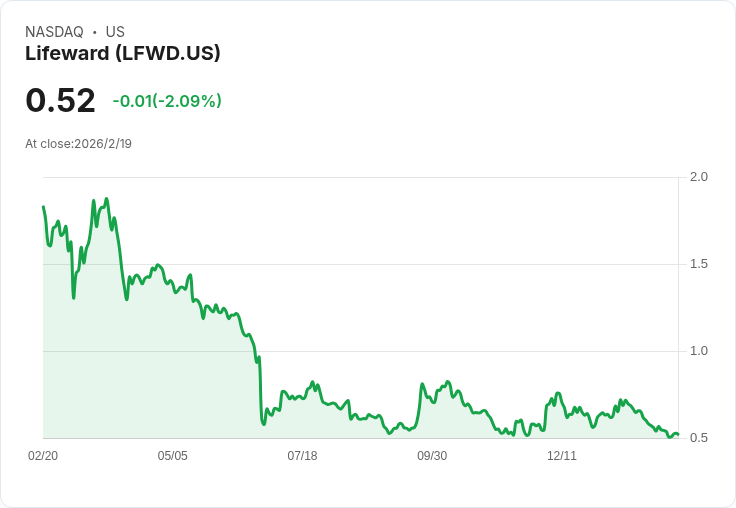Click the 07/18 date axis label

tap(302, 456)
